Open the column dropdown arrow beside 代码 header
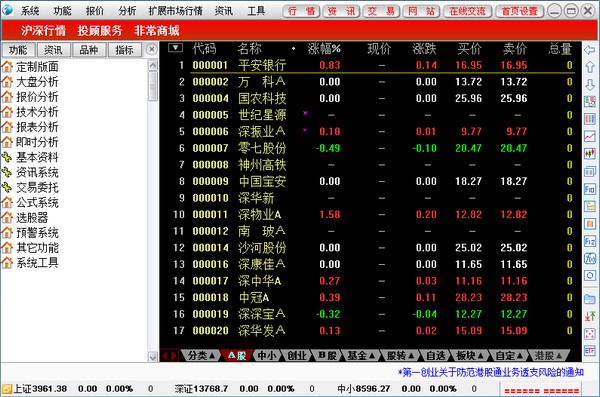The image size is (600, 397). click(x=175, y=48)
